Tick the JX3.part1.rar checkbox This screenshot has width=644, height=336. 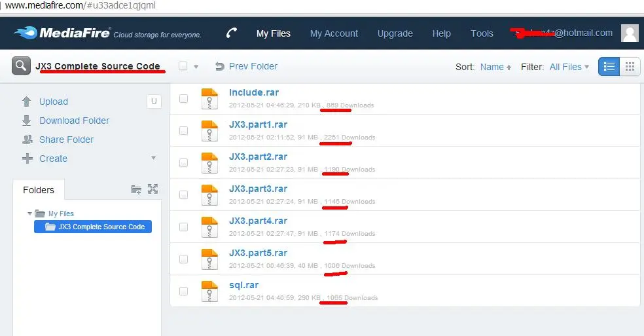tap(184, 131)
